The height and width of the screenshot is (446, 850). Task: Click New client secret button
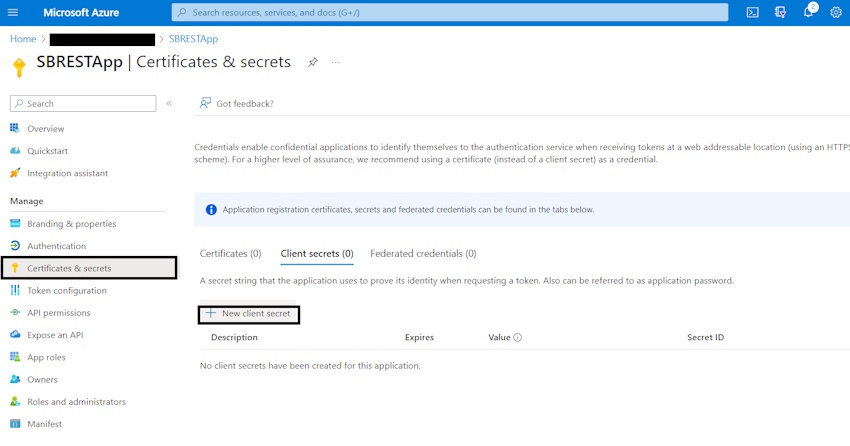(249, 314)
